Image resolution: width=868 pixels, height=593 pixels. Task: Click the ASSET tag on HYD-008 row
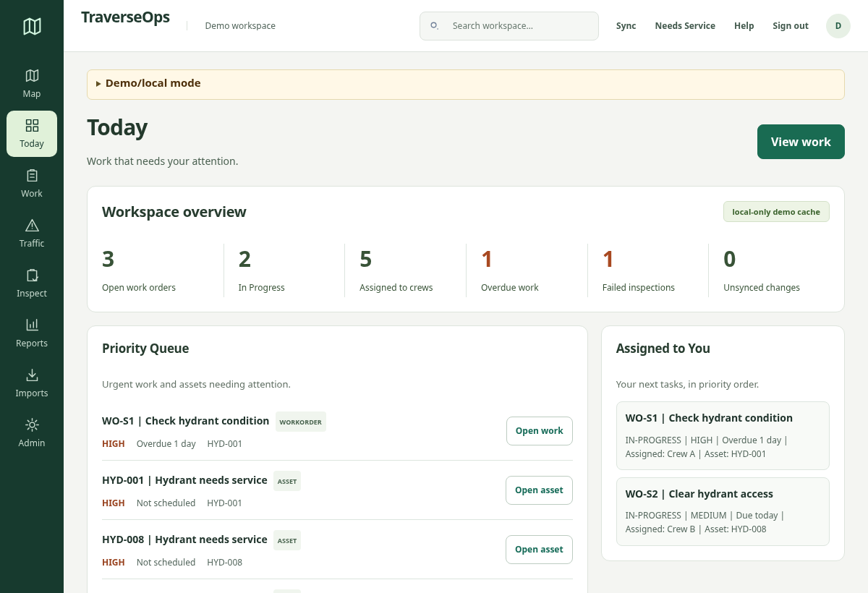(287, 540)
